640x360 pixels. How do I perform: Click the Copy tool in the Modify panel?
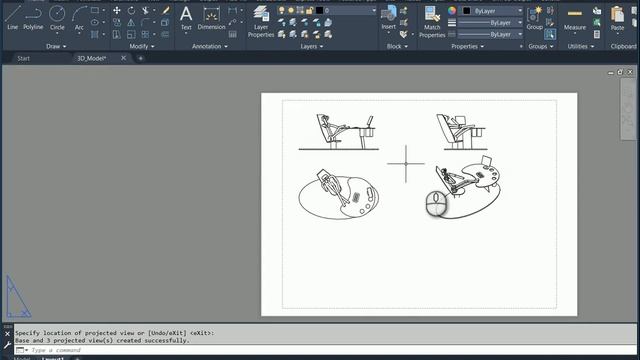click(x=117, y=22)
